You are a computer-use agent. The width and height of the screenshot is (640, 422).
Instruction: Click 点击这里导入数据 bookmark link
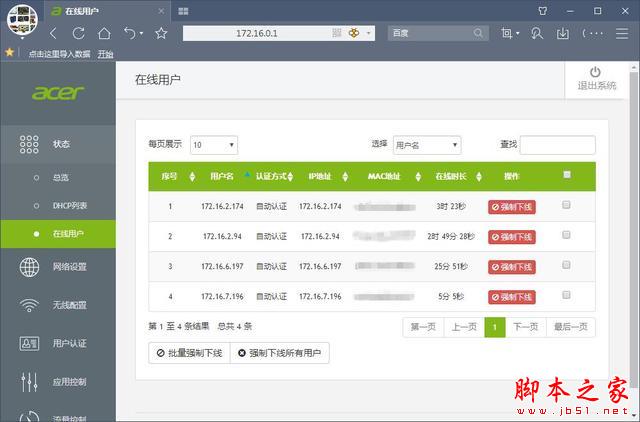60,54
